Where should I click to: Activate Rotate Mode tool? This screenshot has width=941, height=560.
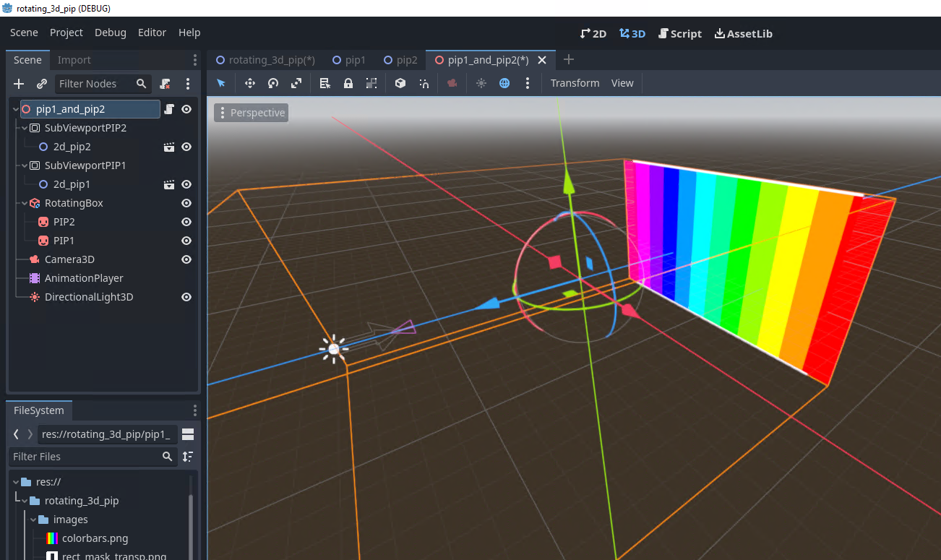point(273,83)
